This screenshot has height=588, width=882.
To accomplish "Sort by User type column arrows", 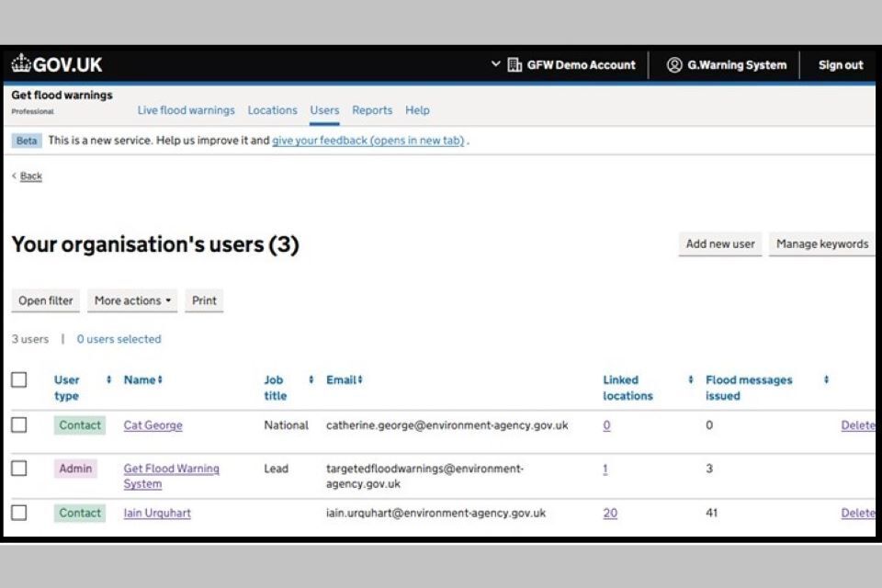I will pyautogui.click(x=109, y=380).
